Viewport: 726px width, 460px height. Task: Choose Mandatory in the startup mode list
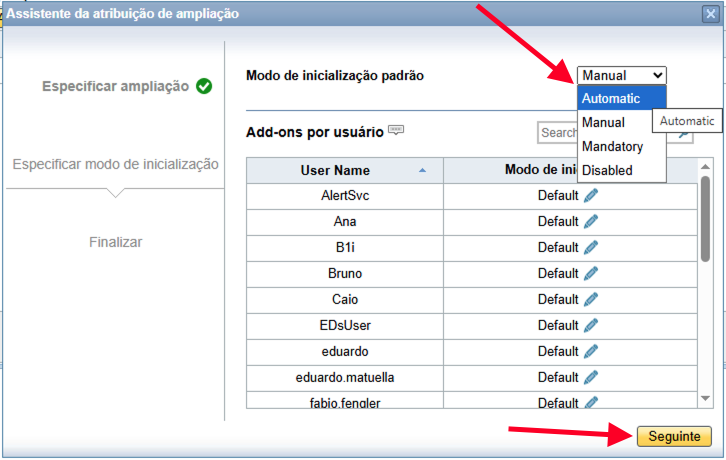pos(612,146)
